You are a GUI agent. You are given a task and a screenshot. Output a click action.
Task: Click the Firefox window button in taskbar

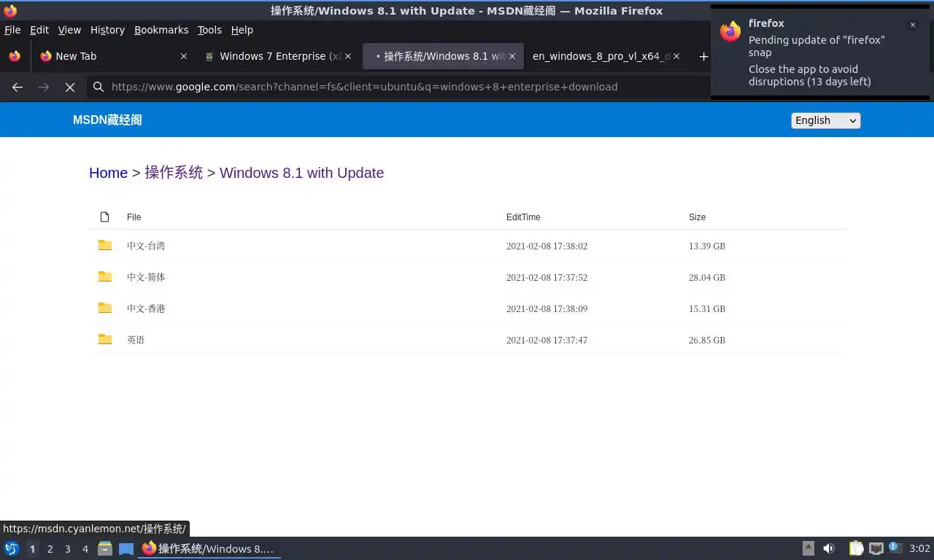click(209, 548)
